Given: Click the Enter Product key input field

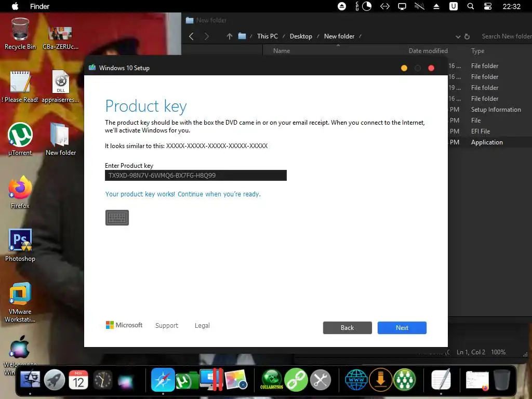Looking at the screenshot, I should coord(196,176).
